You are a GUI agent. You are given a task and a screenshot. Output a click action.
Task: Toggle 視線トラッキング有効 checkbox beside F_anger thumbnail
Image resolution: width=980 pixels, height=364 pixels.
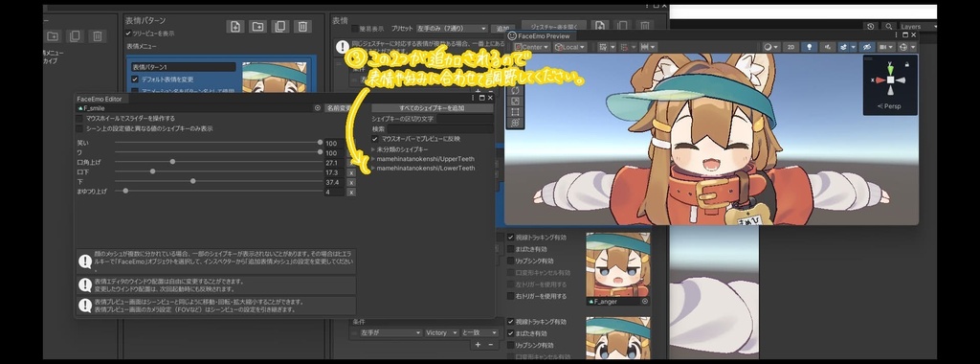click(510, 238)
